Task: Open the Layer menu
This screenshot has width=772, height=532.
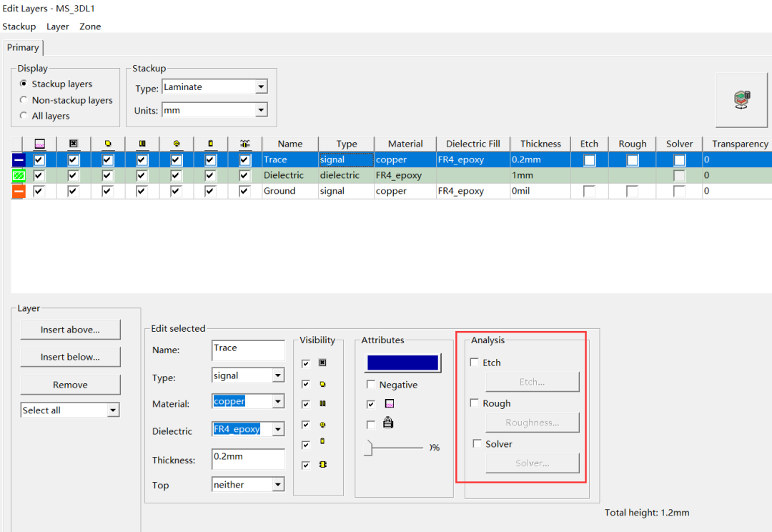Action: (x=58, y=26)
